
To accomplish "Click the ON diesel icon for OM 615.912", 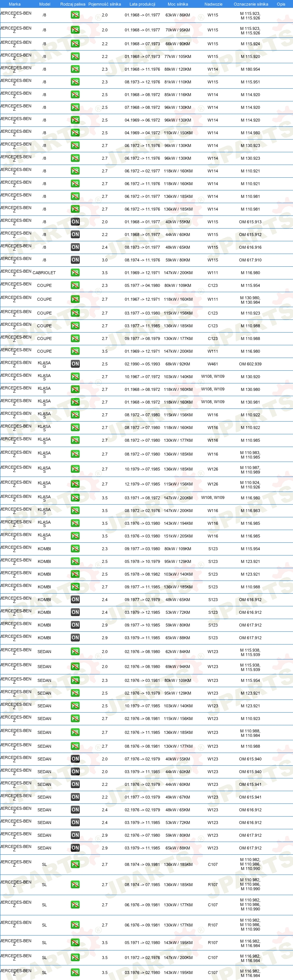I will [75, 235].
